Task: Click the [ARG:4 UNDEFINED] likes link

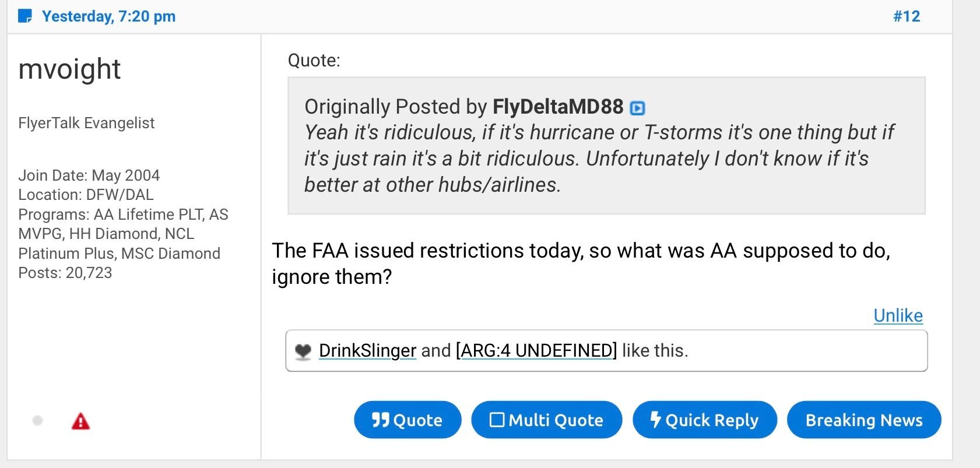Action: coord(536,350)
